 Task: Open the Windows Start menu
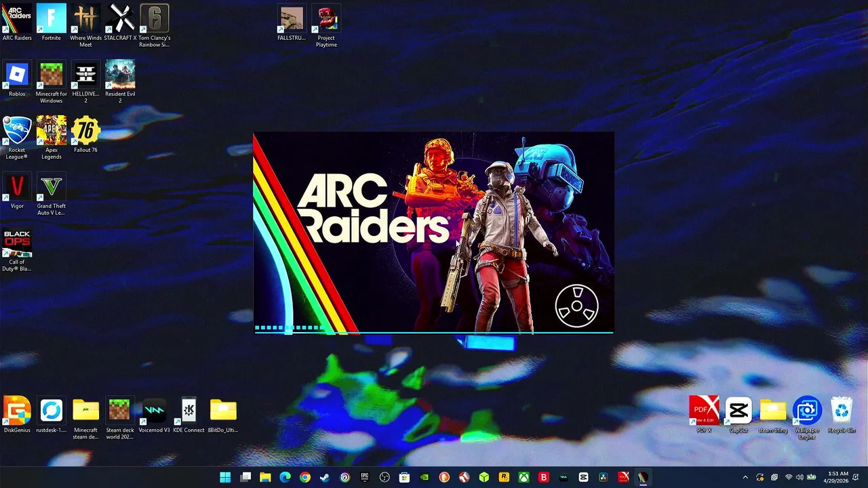pos(225,477)
